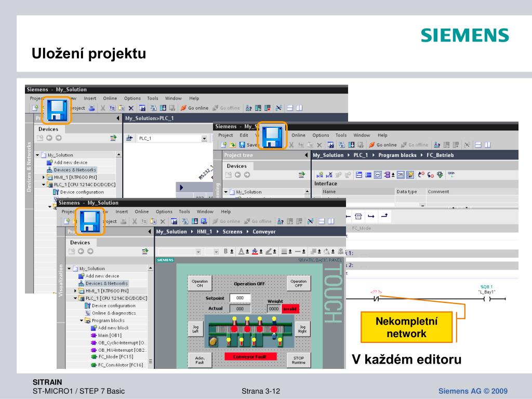The width and height of the screenshot is (532, 399).
Task: Open font name dropdown in Conveyor screen editor
Action: click(x=198, y=252)
